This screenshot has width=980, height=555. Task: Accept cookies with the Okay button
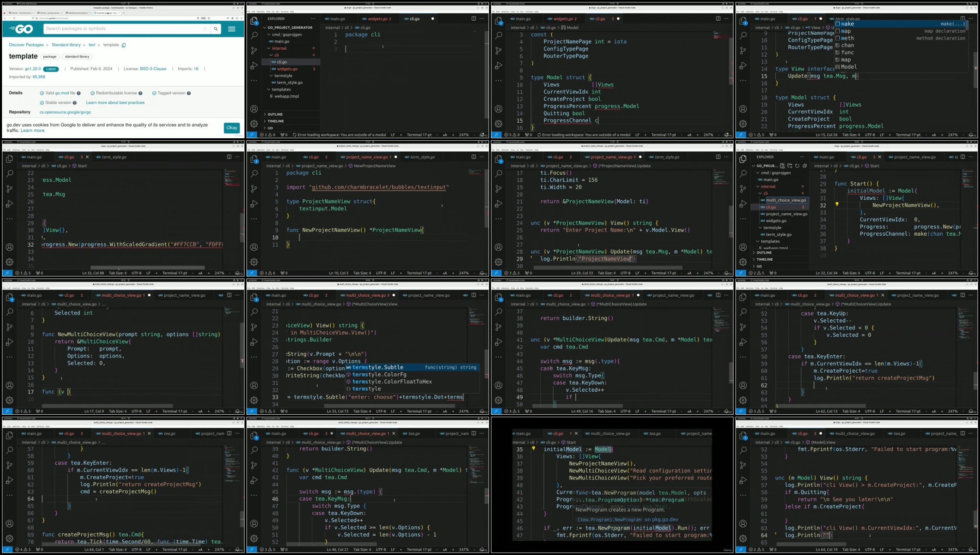point(232,128)
